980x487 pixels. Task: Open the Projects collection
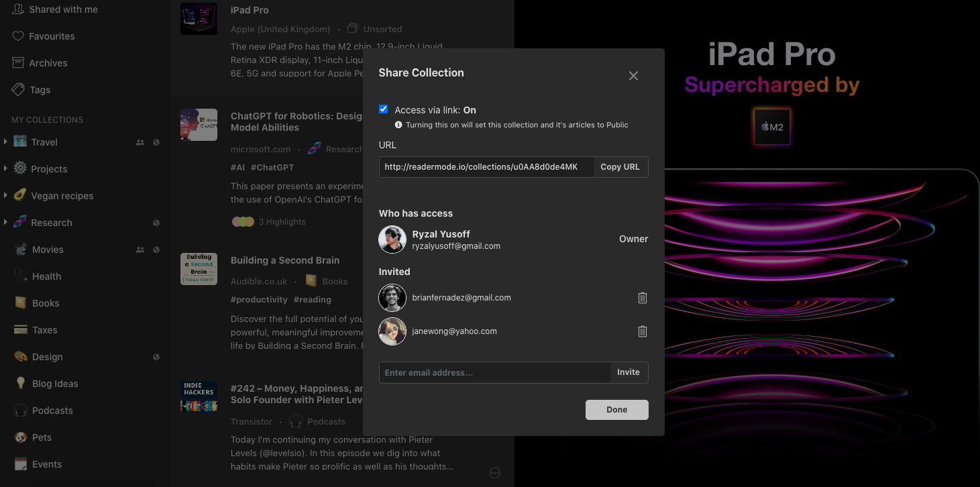click(x=49, y=169)
